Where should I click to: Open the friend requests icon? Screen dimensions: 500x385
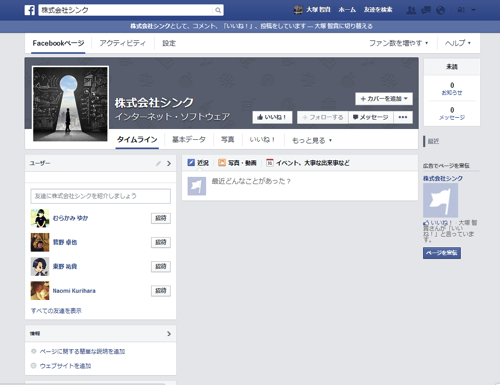(x=411, y=10)
